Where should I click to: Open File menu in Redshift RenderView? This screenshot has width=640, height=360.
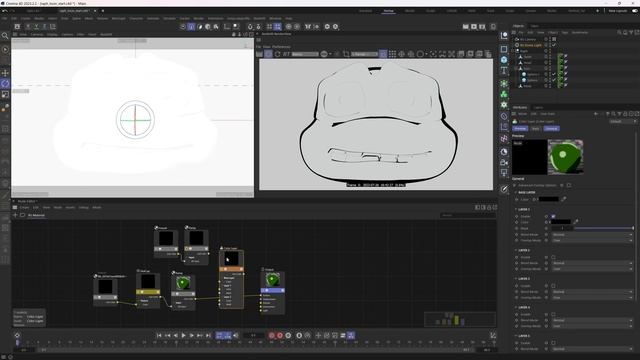[259, 47]
